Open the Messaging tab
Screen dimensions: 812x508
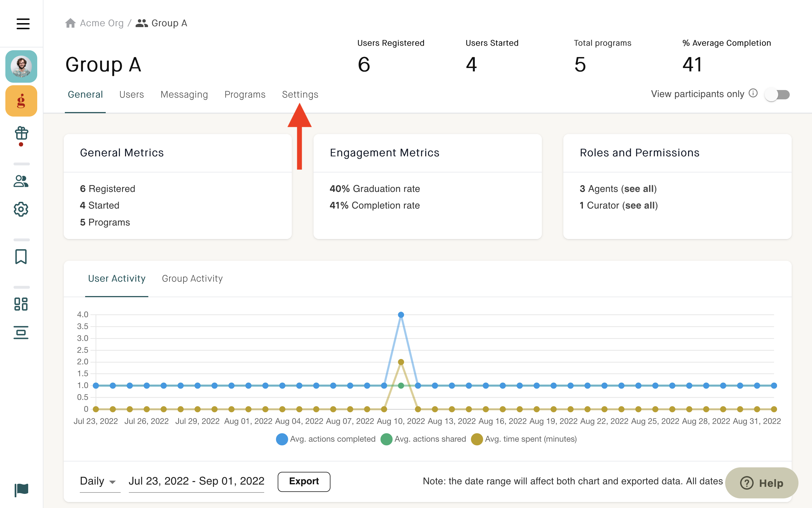(184, 95)
